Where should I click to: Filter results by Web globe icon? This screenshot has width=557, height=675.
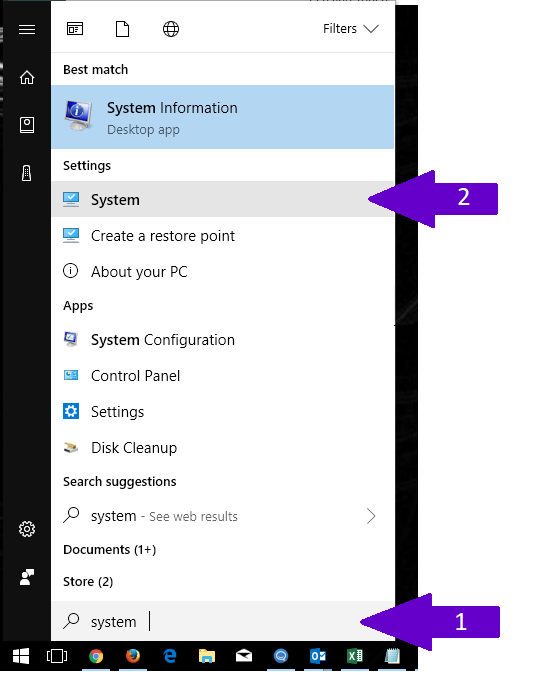click(171, 29)
